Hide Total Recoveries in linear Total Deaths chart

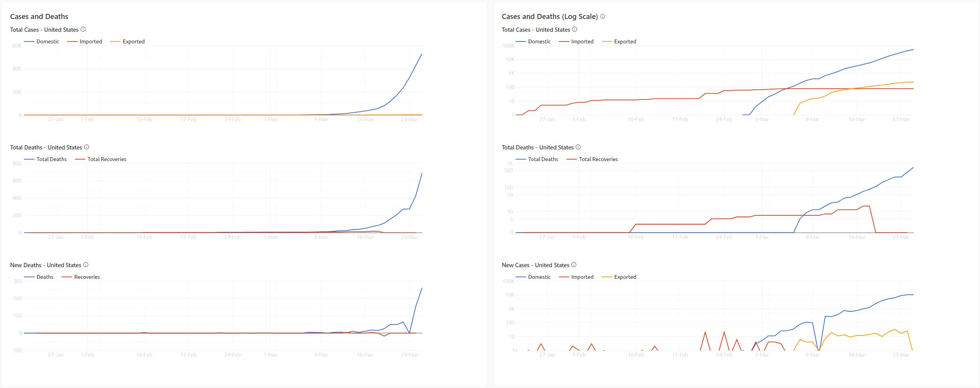[x=107, y=159]
